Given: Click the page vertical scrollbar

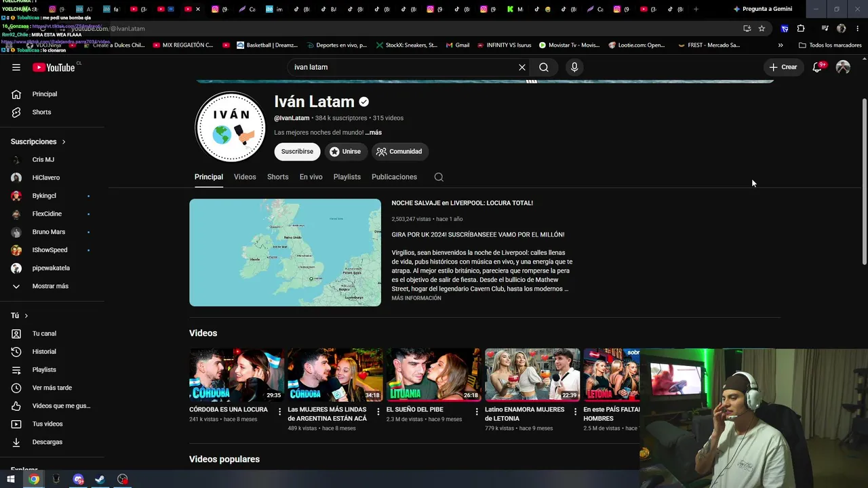Looking at the screenshot, I should [x=864, y=181].
